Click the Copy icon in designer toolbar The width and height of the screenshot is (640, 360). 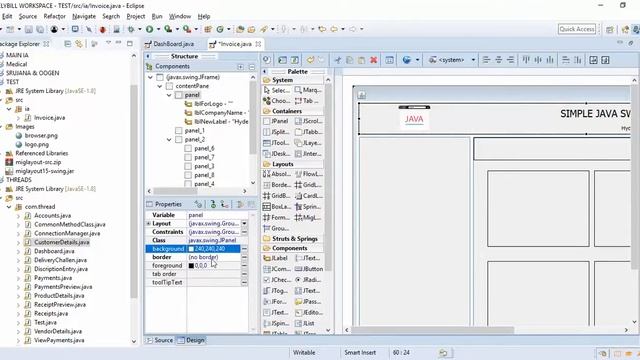click(x=350, y=60)
